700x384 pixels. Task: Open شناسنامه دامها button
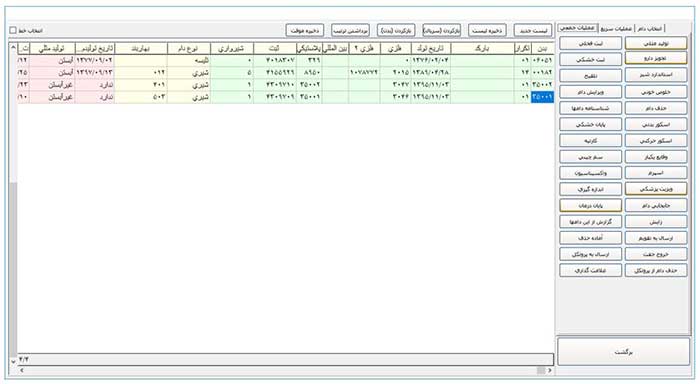click(591, 108)
